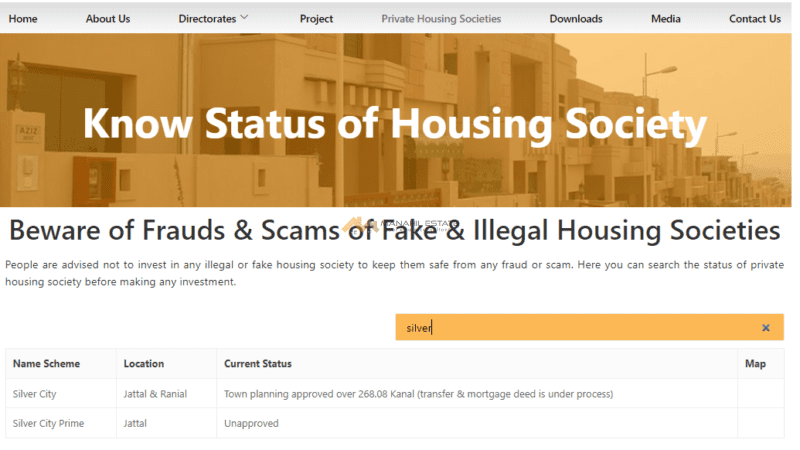Click the Location column header
The width and height of the screenshot is (800, 450).
pyautogui.click(x=144, y=364)
